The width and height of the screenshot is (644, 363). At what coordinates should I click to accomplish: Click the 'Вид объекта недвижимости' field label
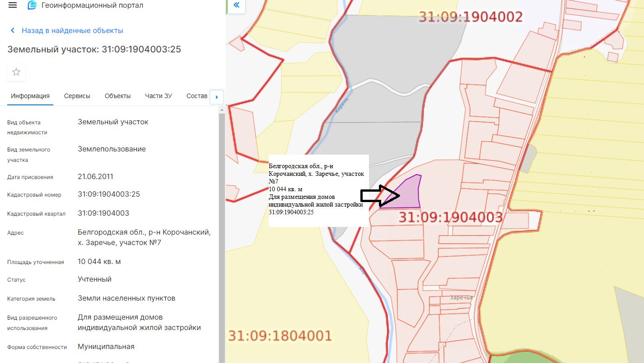click(x=27, y=127)
